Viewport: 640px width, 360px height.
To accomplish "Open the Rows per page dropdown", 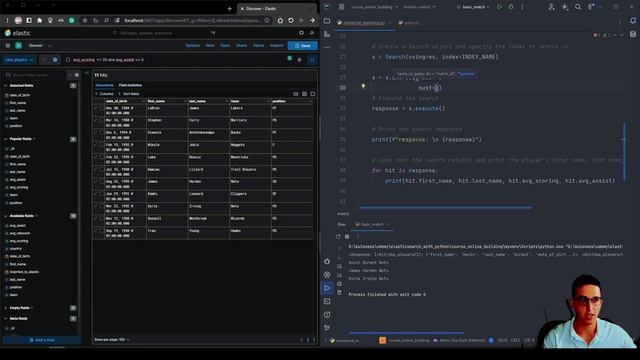I will [112, 340].
